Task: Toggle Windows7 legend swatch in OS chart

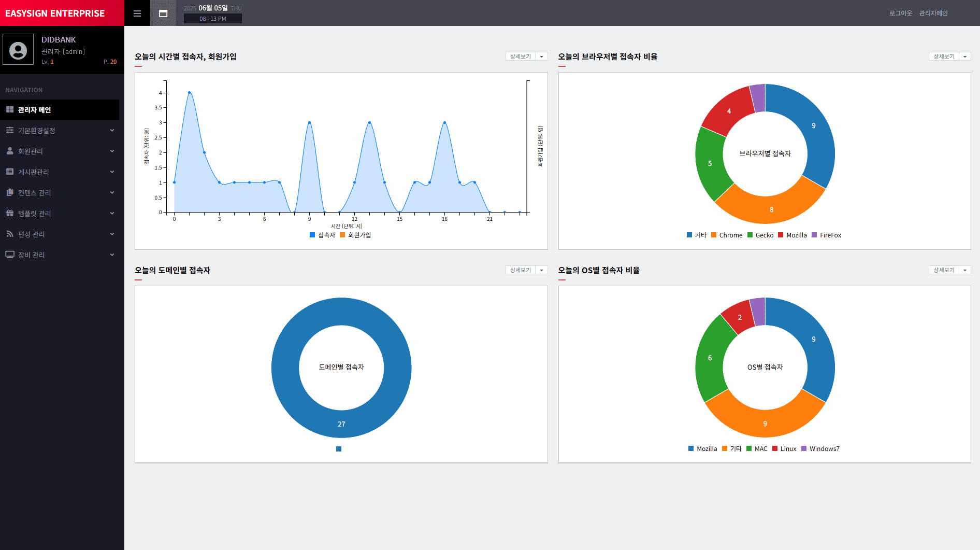Action: coord(804,448)
